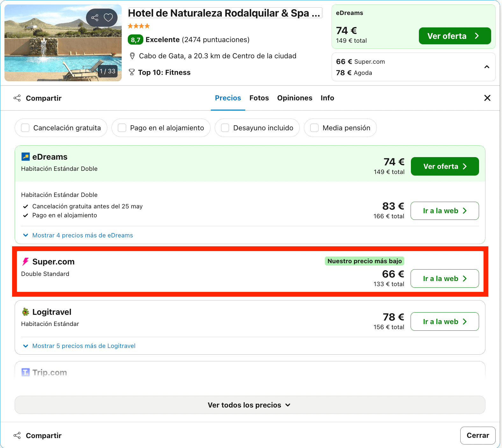This screenshot has height=448, width=502.
Task: Tick the Desayuno incluido checkbox
Action: point(225,128)
